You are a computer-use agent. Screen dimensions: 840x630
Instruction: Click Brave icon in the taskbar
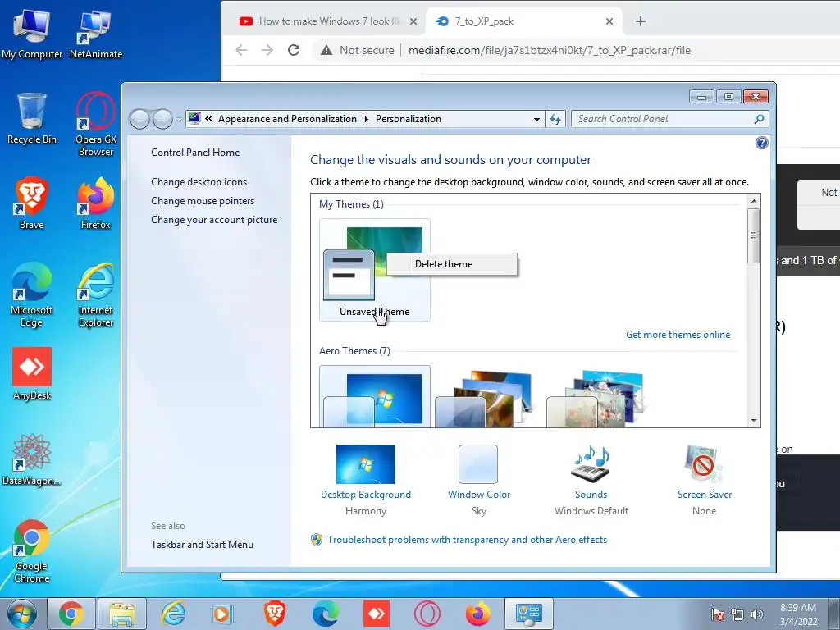pyautogui.click(x=274, y=614)
